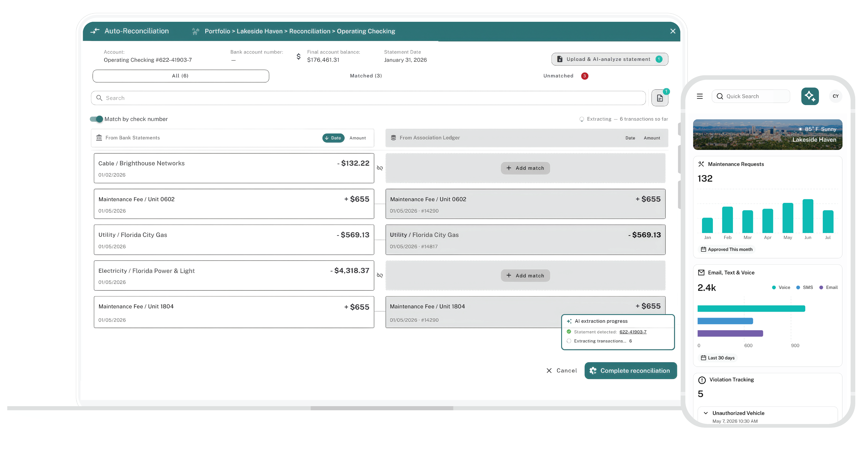Collapse the Unauthorized Vehicle item
The image size is (868, 457).
click(706, 413)
